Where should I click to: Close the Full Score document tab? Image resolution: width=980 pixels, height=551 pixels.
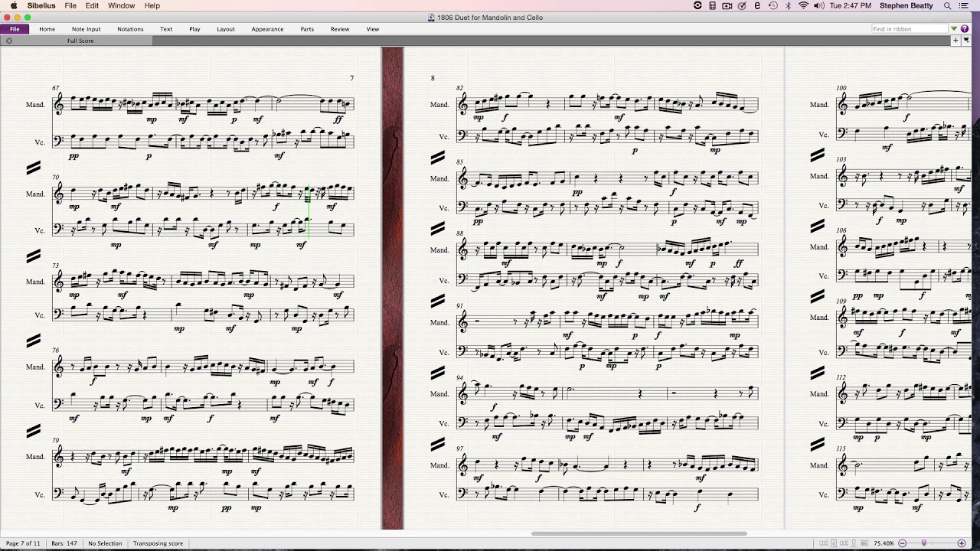9,41
